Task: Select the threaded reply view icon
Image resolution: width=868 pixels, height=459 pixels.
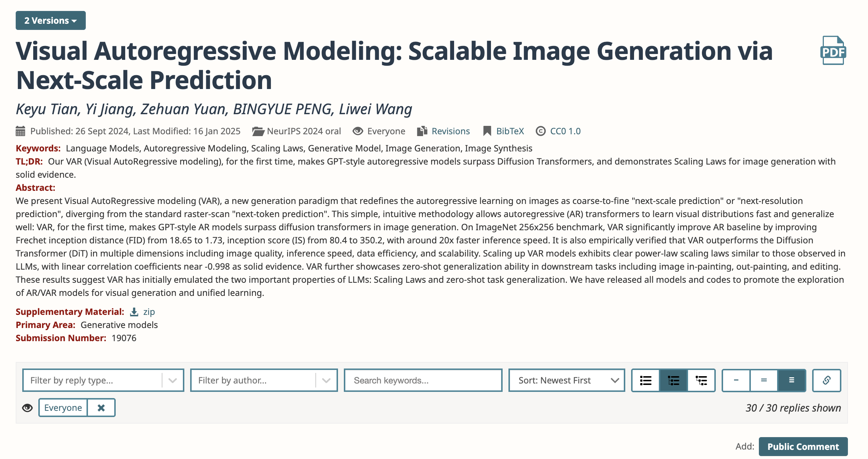Action: [673, 380]
